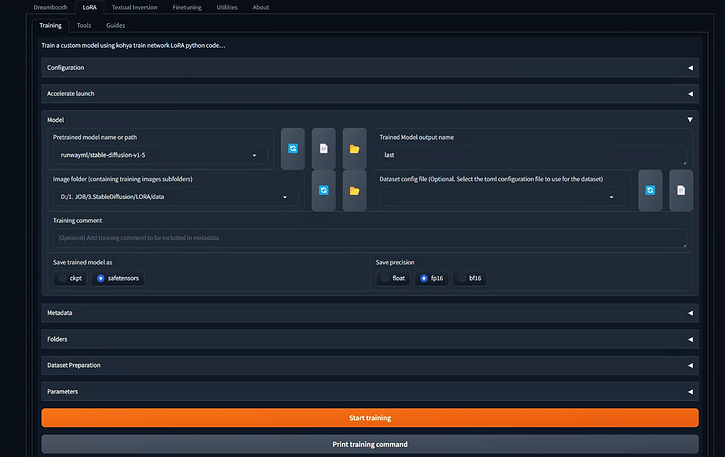Open folder browser for pretrained model
The image size is (725, 457).
(x=355, y=148)
